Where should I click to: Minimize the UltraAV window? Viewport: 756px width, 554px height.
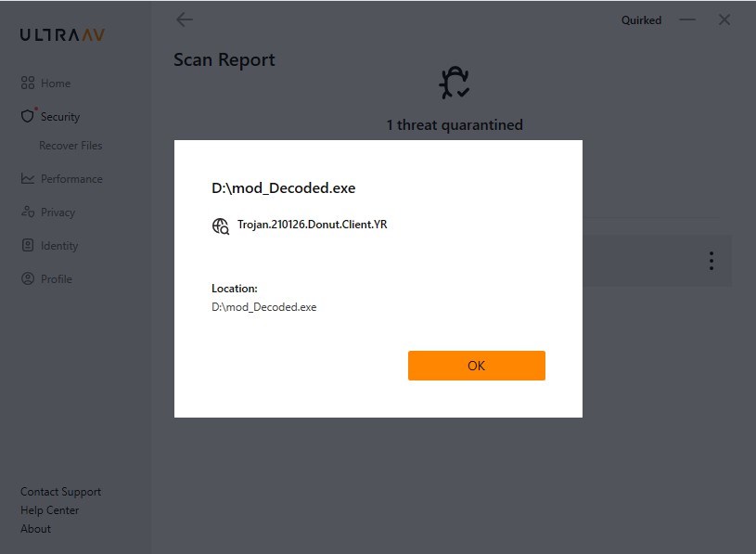click(686, 19)
